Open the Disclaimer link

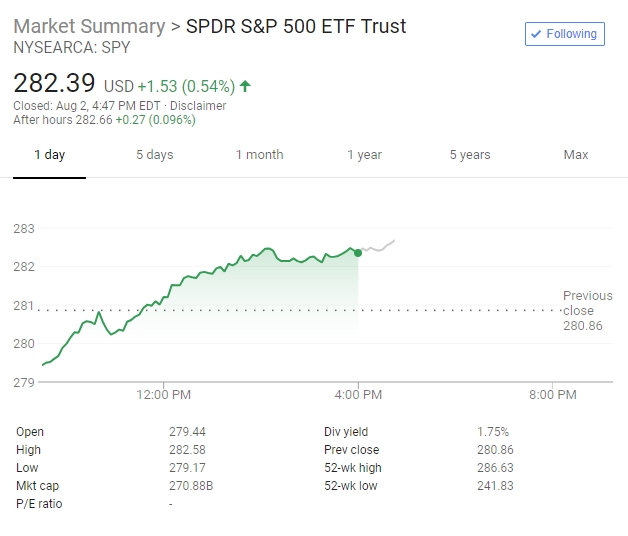tap(198, 106)
